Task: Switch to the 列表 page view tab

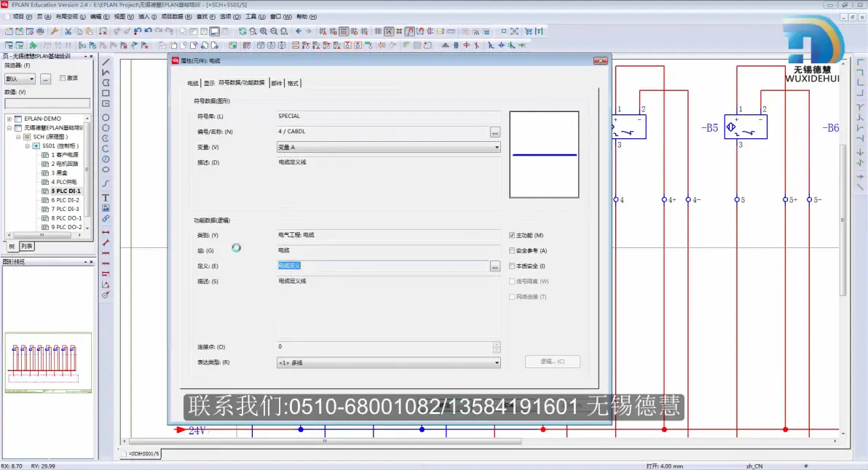Action: tap(26, 247)
